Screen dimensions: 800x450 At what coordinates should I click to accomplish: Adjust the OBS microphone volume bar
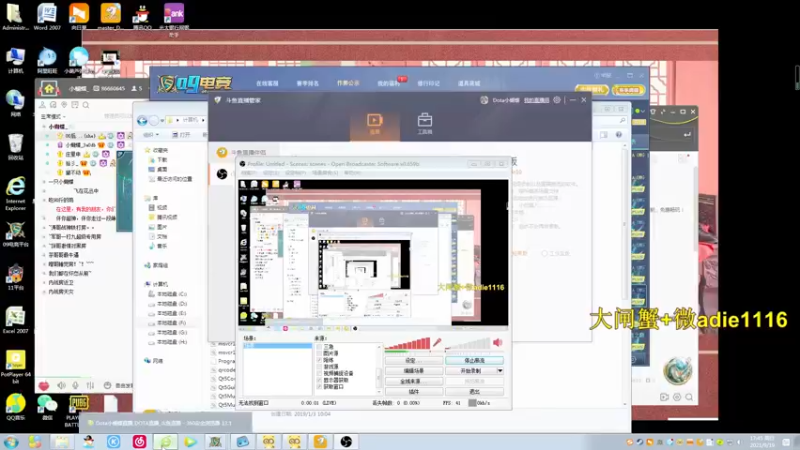(x=408, y=344)
